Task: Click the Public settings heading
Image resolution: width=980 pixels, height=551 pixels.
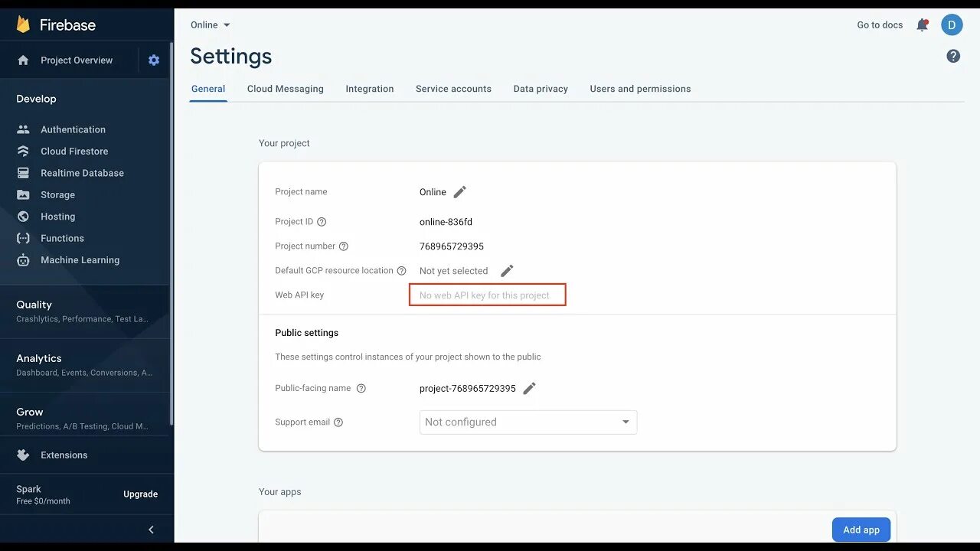Action: tap(306, 333)
